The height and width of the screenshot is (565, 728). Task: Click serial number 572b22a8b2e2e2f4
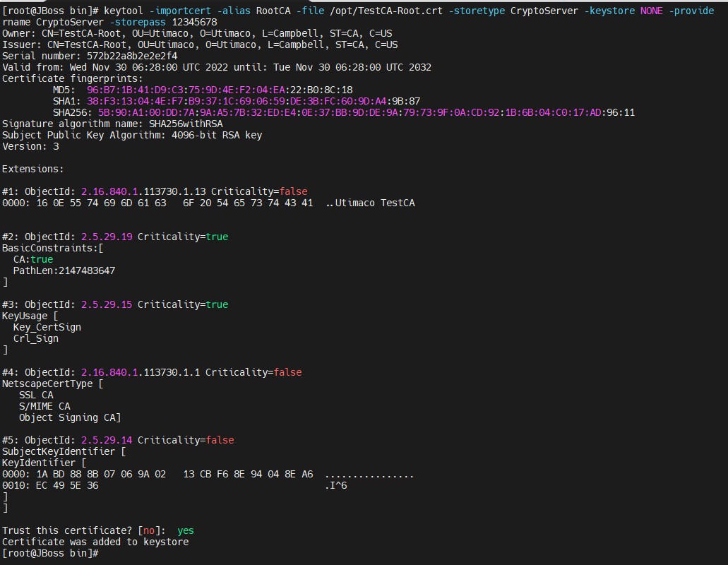pyautogui.click(x=132, y=56)
